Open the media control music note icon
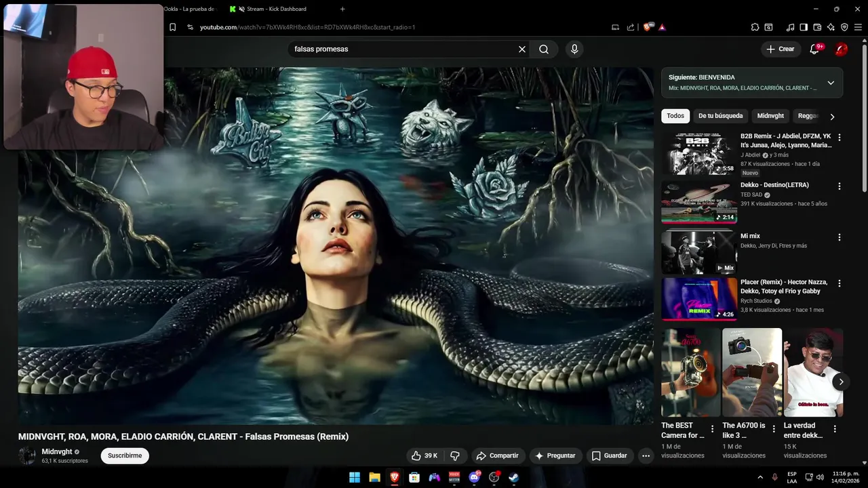Screen dimensions: 868x488 [790, 27]
